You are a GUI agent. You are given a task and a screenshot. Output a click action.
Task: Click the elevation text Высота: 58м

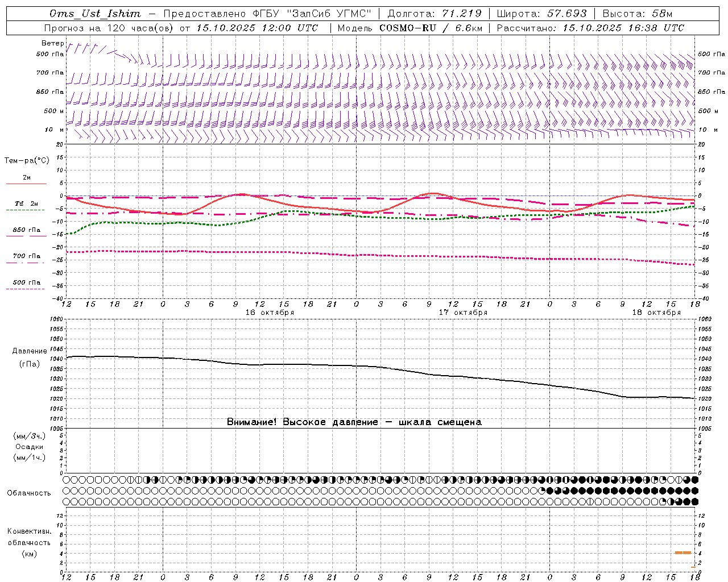click(638, 14)
